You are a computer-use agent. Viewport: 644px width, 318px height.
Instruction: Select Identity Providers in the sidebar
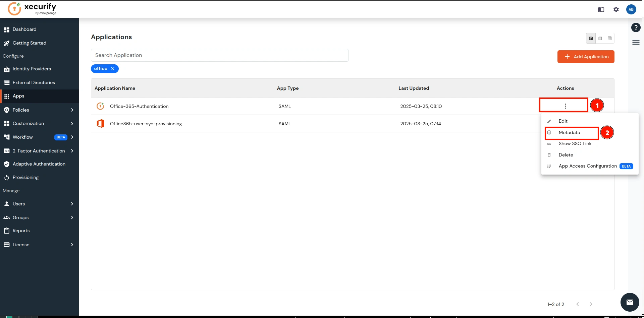32,69
